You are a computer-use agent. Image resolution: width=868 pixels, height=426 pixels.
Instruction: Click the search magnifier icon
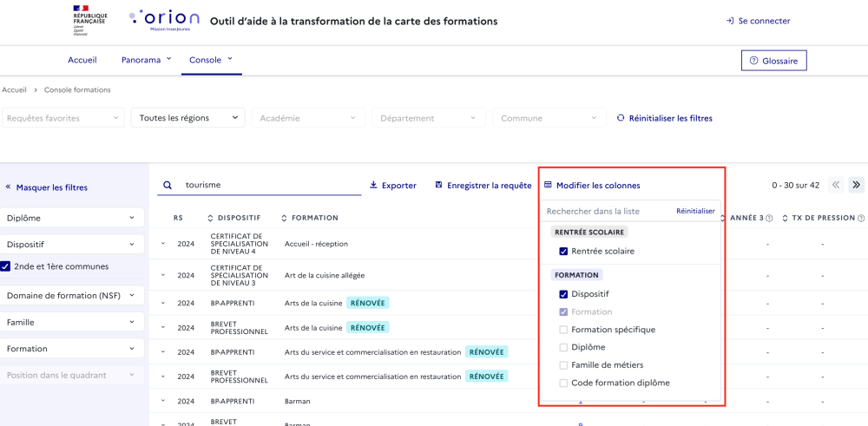(167, 186)
